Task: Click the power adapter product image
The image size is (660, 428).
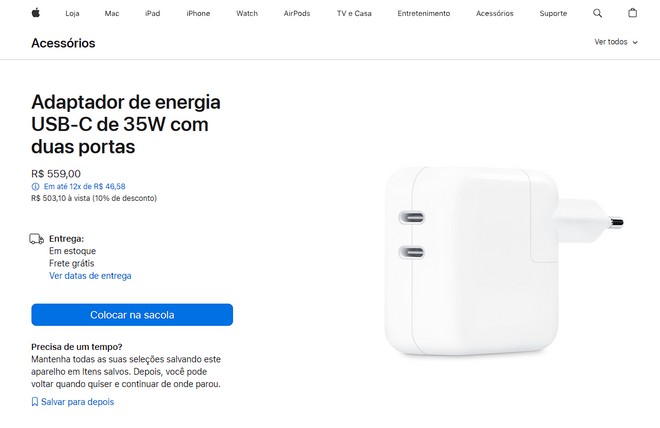Action: click(504, 261)
